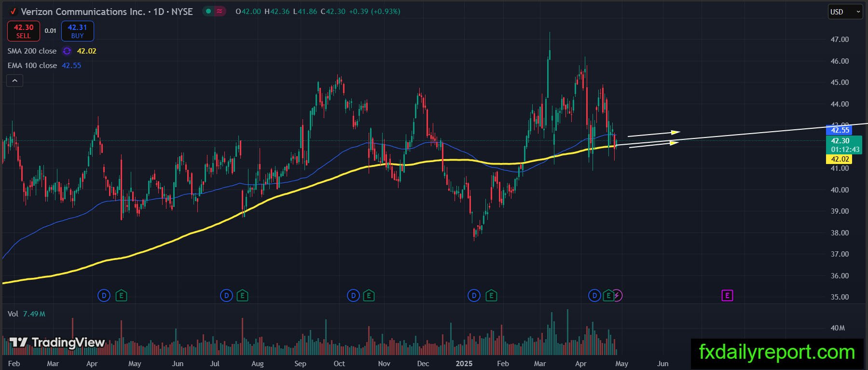Click the earnings E marker for October 2024
The height and width of the screenshot is (370, 868).
369,295
